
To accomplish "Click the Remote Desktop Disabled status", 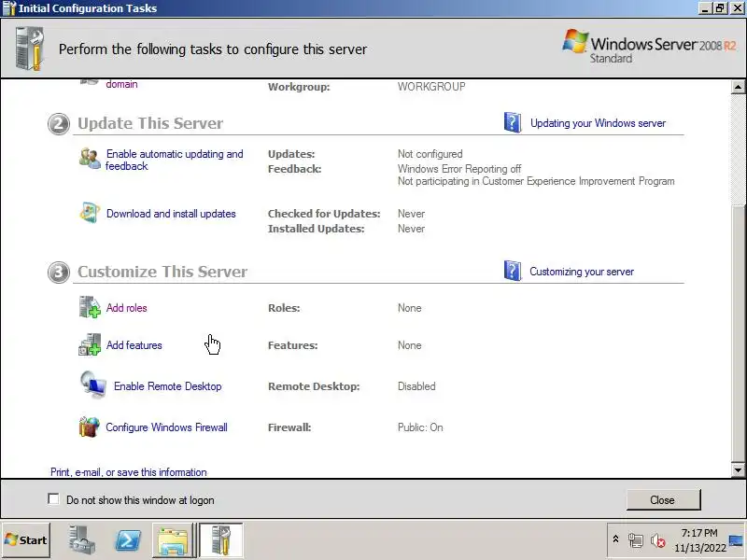I will pyautogui.click(x=416, y=386).
